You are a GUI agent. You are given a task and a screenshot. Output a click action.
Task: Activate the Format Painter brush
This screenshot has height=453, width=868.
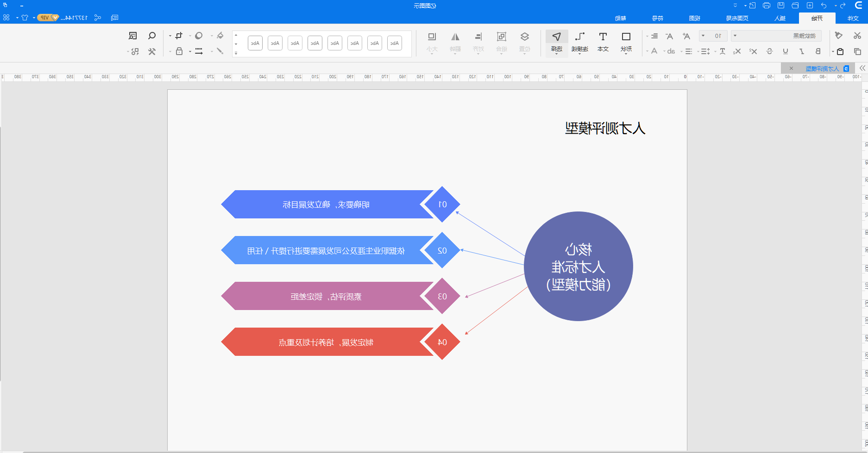coord(839,36)
